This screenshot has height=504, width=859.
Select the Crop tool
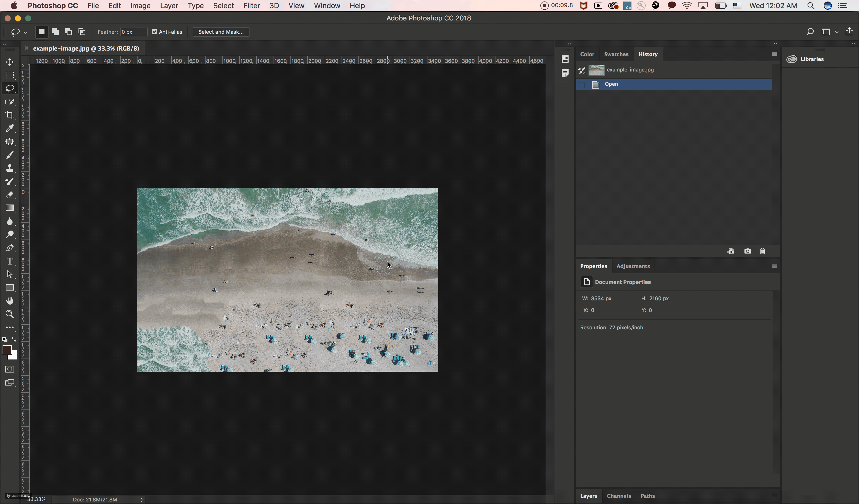click(x=9, y=115)
